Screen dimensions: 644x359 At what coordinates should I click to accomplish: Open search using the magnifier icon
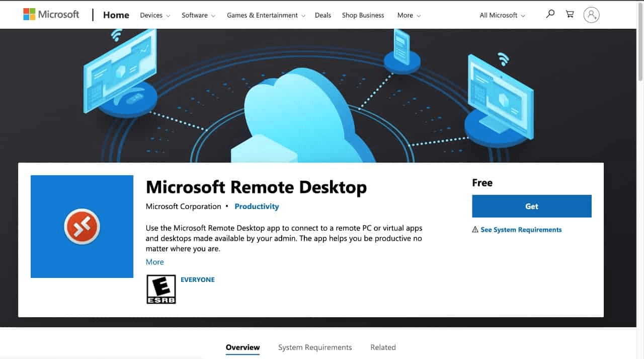(549, 15)
